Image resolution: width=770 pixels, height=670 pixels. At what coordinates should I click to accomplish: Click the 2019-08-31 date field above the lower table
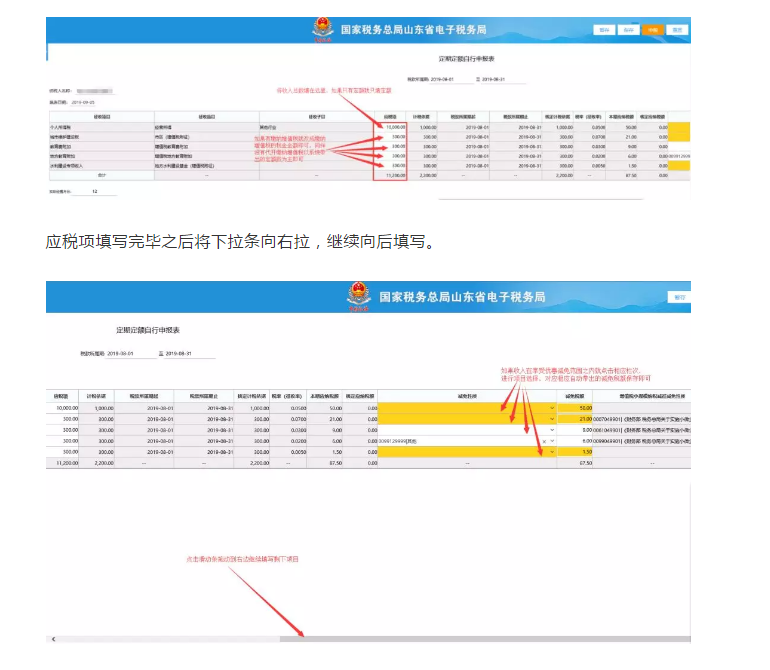pos(190,354)
